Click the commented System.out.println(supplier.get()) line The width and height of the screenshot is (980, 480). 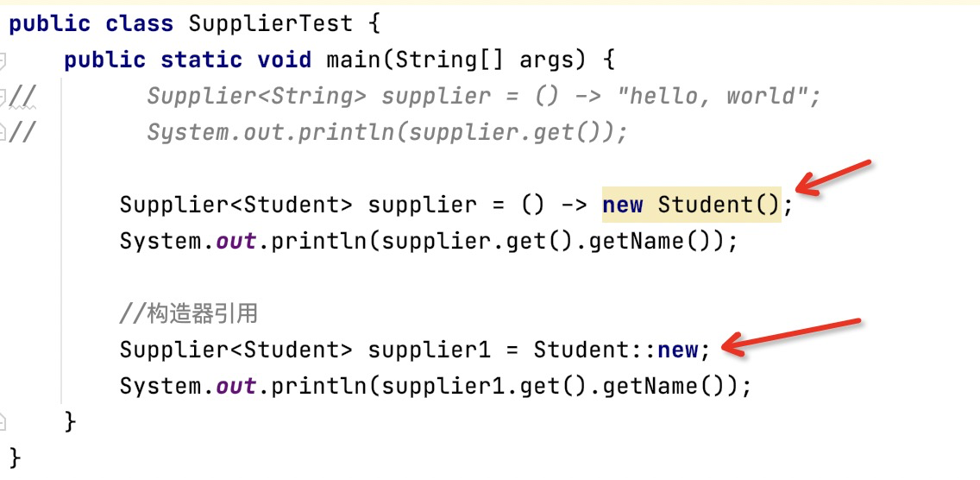tap(386, 132)
